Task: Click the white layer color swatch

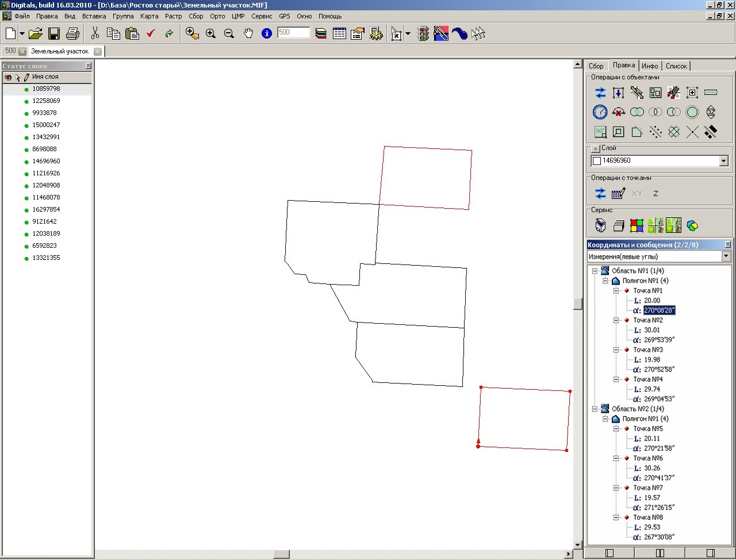Action: point(597,161)
